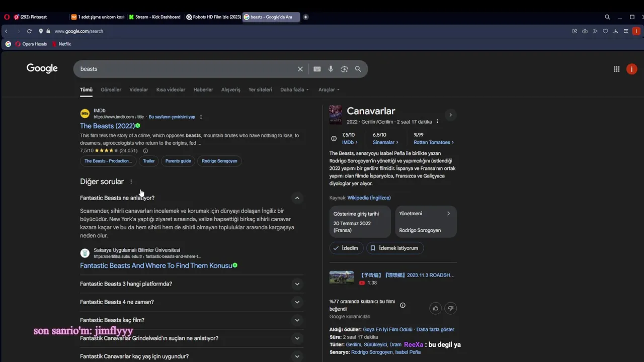Image resolution: width=644 pixels, height=362 pixels.
Task: Open a new browser tab
Action: point(305,17)
